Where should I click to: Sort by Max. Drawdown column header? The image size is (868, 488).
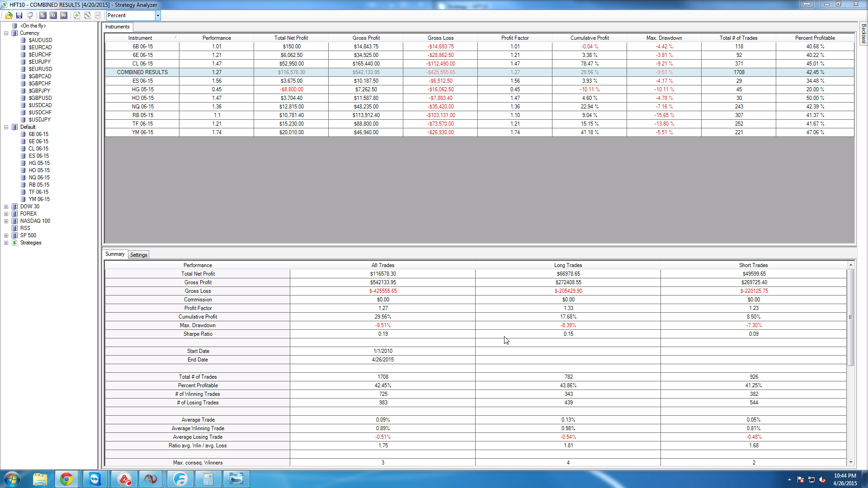(664, 38)
